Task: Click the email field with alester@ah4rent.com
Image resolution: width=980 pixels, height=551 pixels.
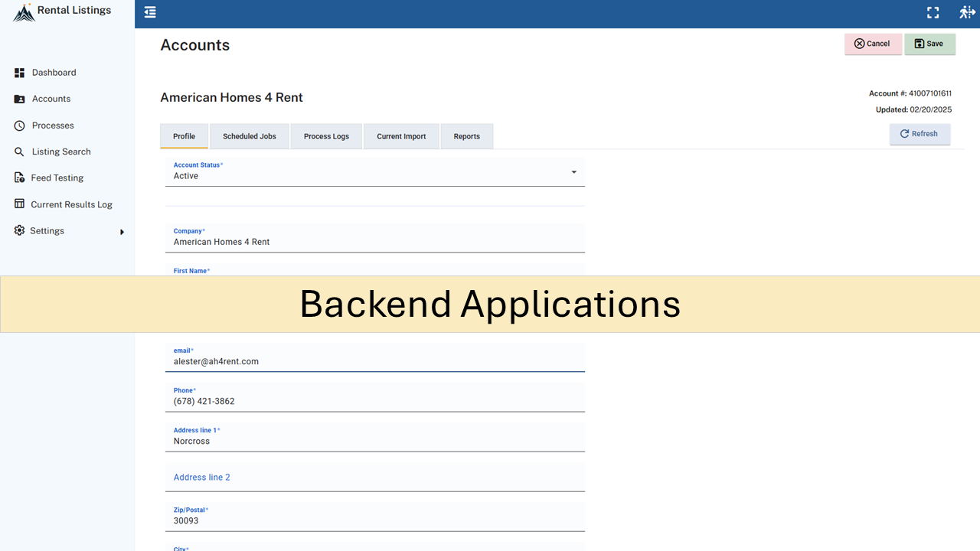Action: [375, 357]
